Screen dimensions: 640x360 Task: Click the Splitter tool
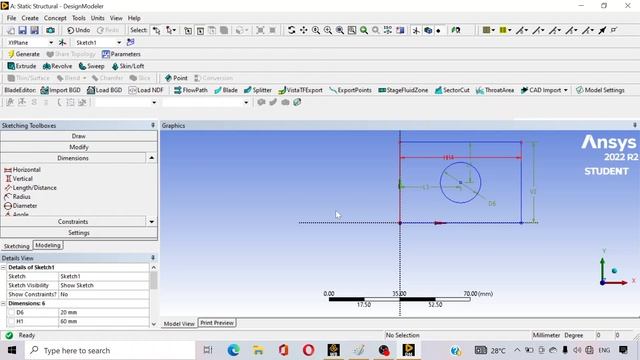pos(258,90)
